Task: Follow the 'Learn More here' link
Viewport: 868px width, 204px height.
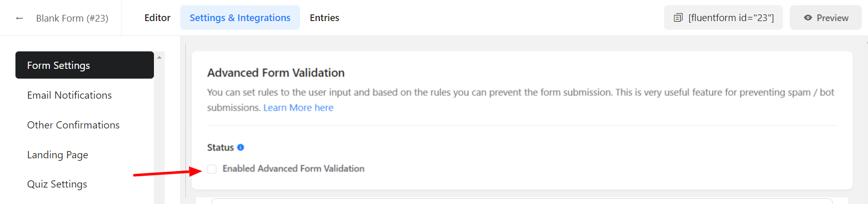Action: [x=299, y=107]
